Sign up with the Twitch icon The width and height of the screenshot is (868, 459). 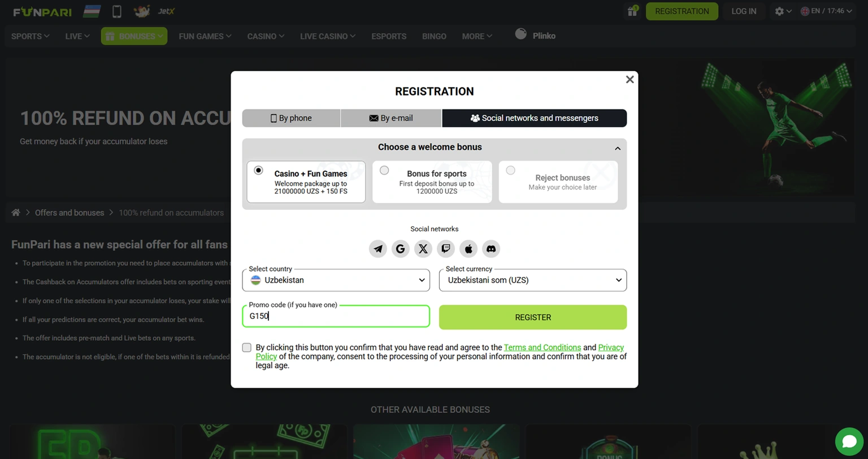(446, 249)
